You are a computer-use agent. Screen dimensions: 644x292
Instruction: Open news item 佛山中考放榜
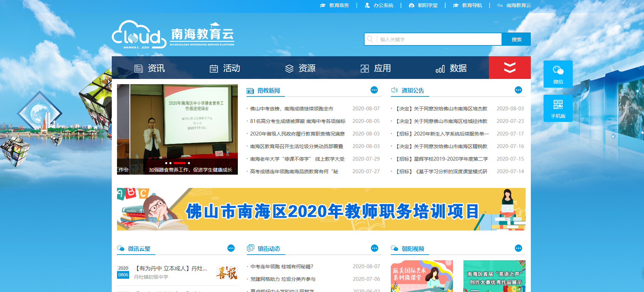pyautogui.click(x=292, y=109)
